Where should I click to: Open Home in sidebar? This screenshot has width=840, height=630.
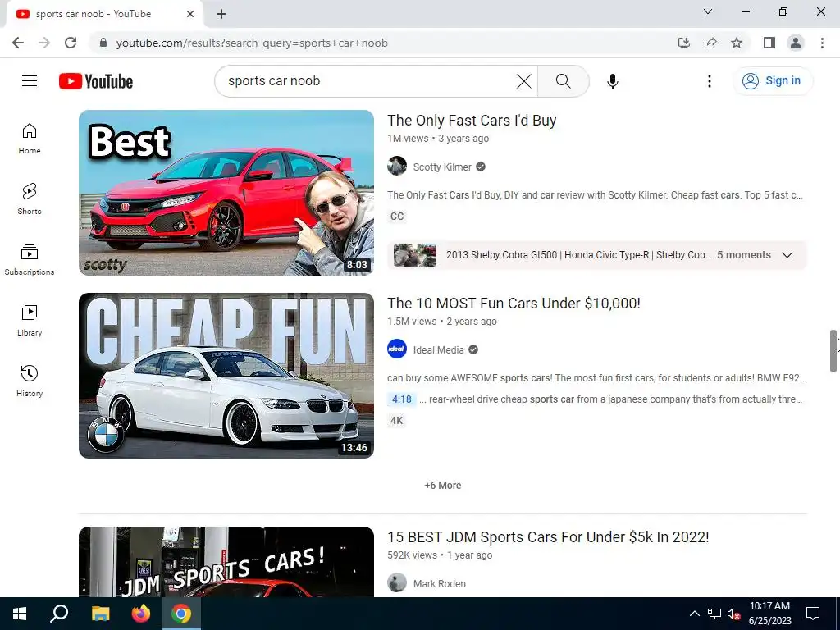tap(30, 139)
